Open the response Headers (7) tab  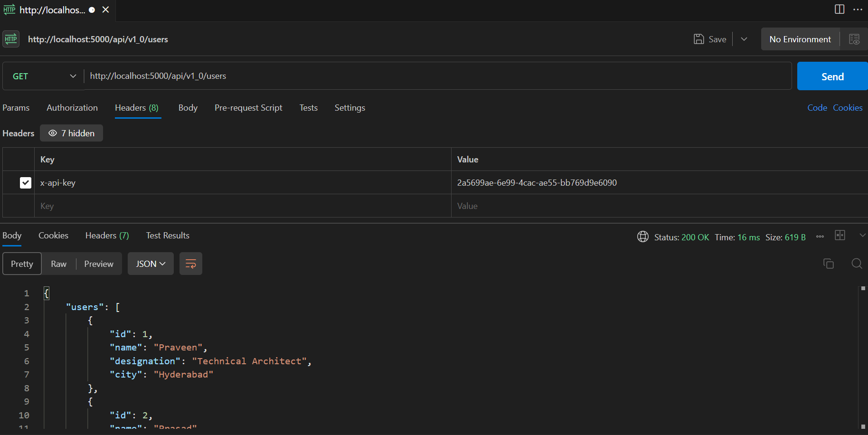click(x=107, y=236)
